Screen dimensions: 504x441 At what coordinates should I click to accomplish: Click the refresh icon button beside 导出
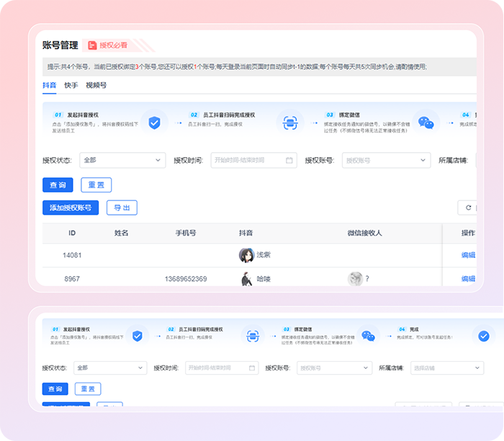[468, 208]
